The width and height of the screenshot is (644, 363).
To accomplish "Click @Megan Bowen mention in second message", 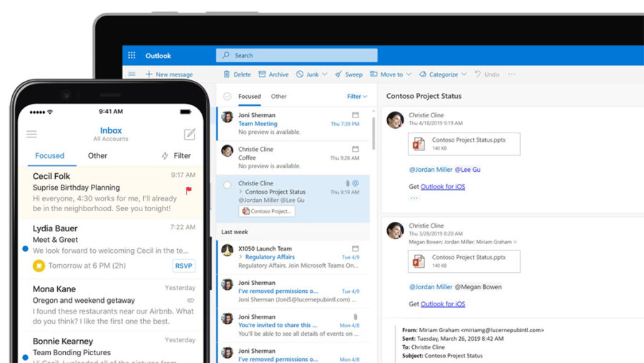I will pos(478,287).
